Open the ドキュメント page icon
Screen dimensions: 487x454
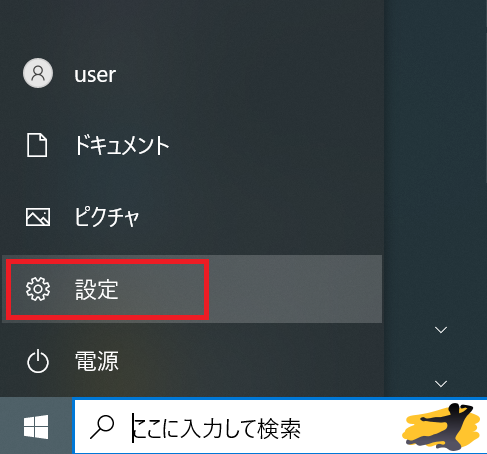pos(37,145)
